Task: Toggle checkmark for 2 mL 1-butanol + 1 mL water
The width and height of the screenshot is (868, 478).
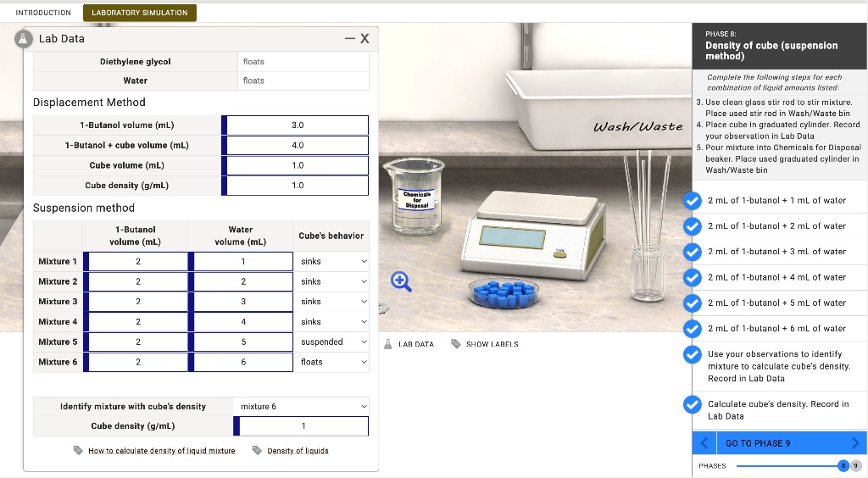Action: (x=693, y=201)
